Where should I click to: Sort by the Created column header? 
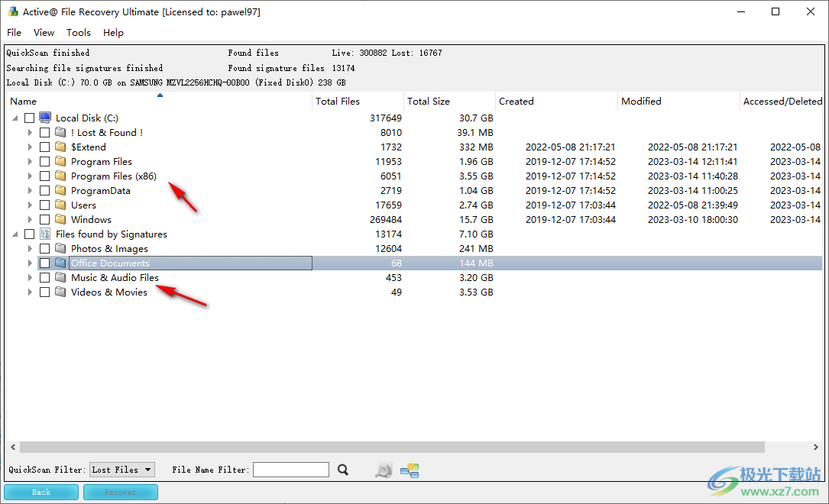[556, 101]
